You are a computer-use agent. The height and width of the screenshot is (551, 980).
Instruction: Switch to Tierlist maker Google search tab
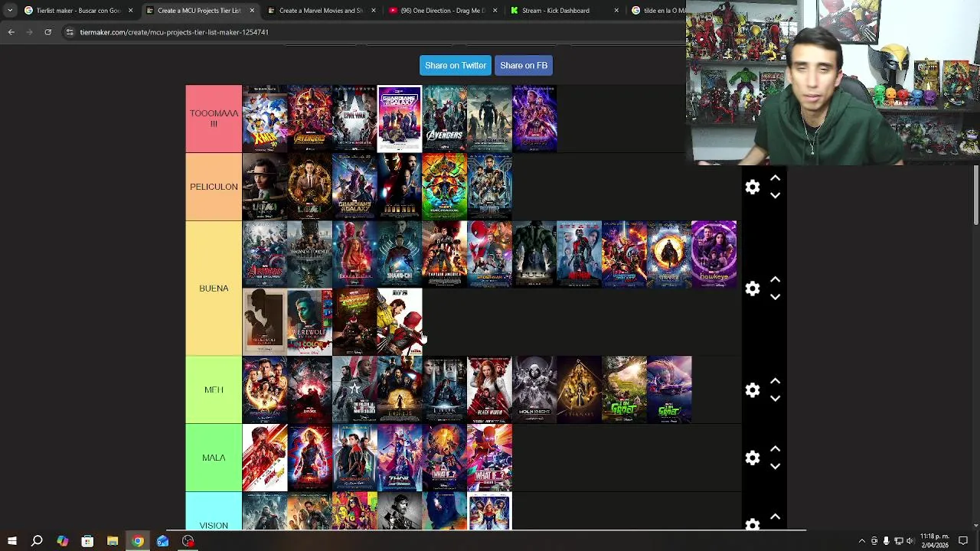78,11
